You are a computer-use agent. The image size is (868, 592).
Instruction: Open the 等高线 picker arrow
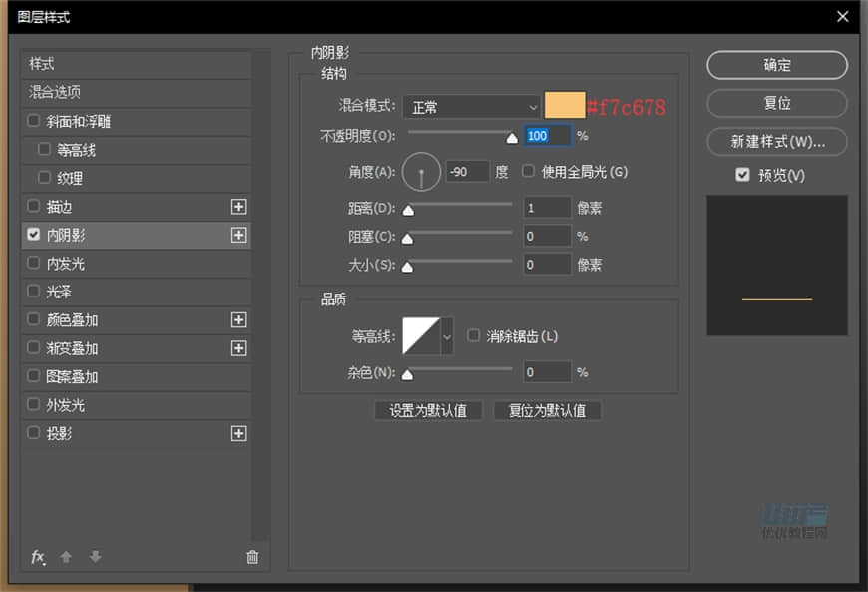[447, 336]
